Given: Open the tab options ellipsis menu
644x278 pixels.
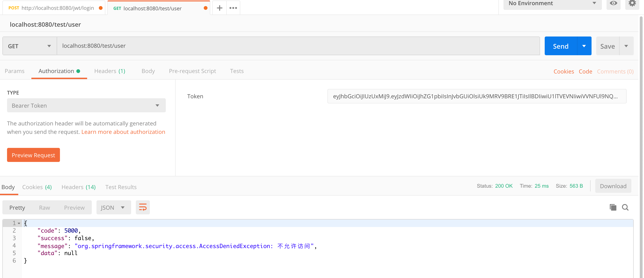Looking at the screenshot, I should coord(233,8).
